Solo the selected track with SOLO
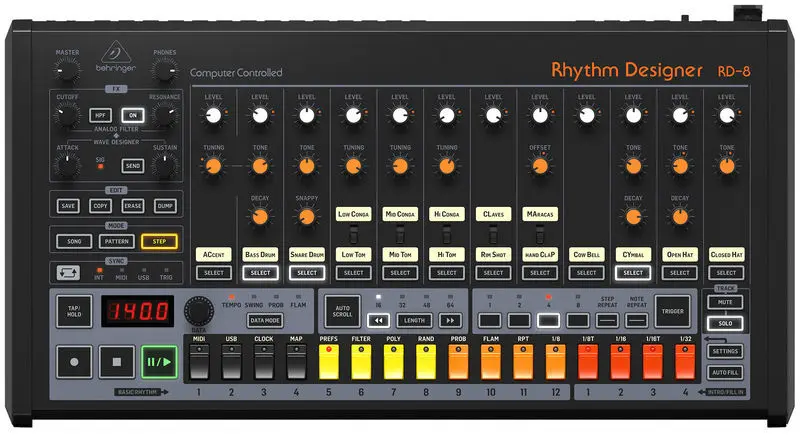This screenshot has width=800, height=435. 725,323
